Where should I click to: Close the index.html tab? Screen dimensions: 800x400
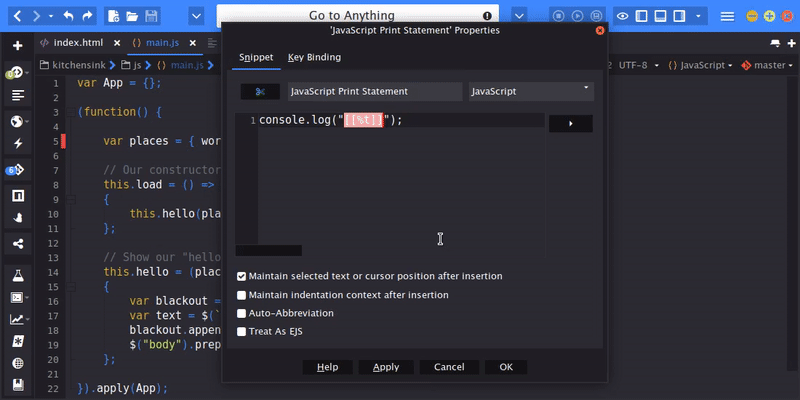click(117, 43)
